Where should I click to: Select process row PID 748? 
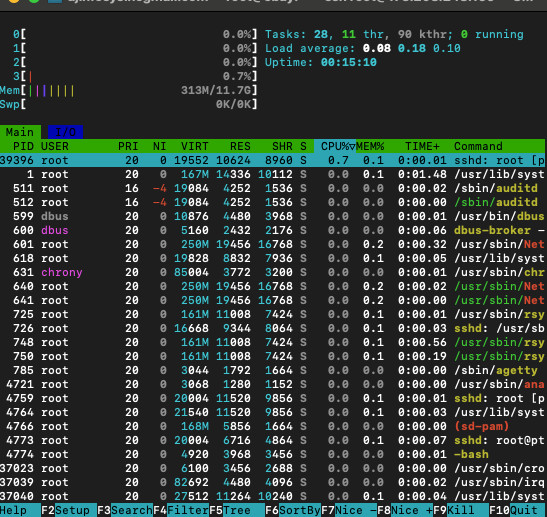coord(272,342)
